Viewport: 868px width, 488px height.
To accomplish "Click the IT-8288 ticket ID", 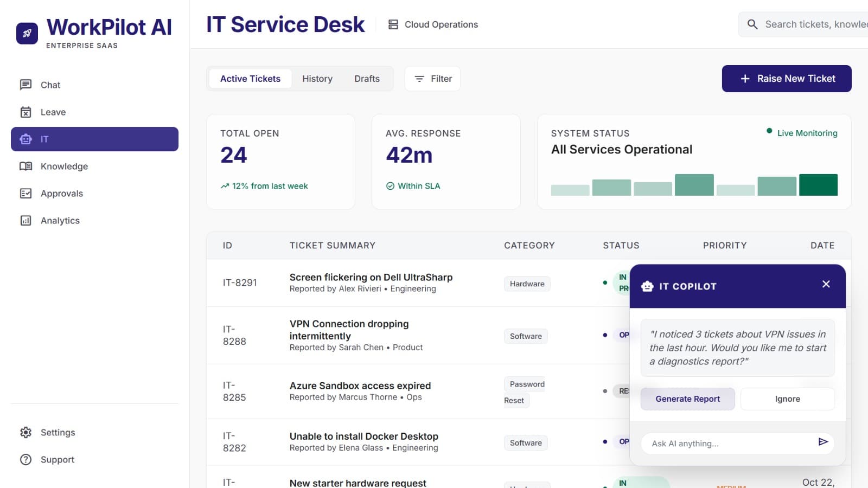I will (234, 335).
